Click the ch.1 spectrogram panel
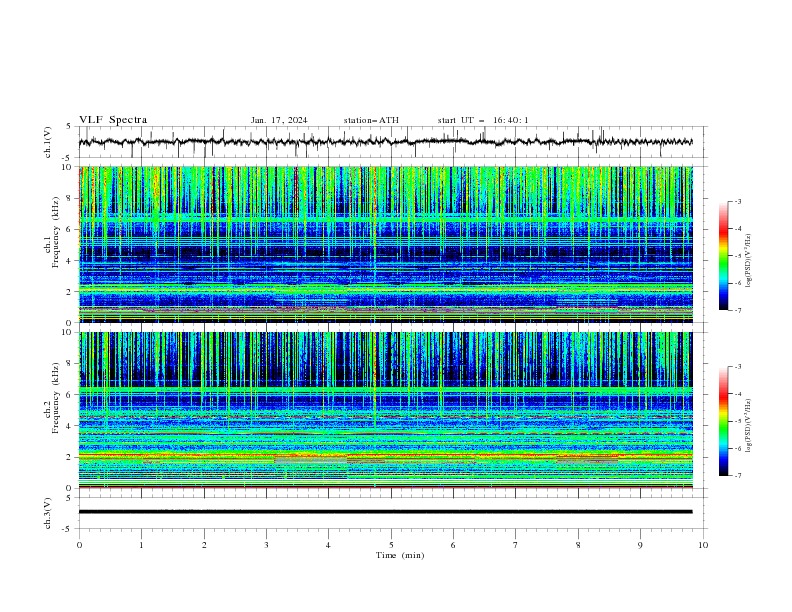 [x=386, y=244]
